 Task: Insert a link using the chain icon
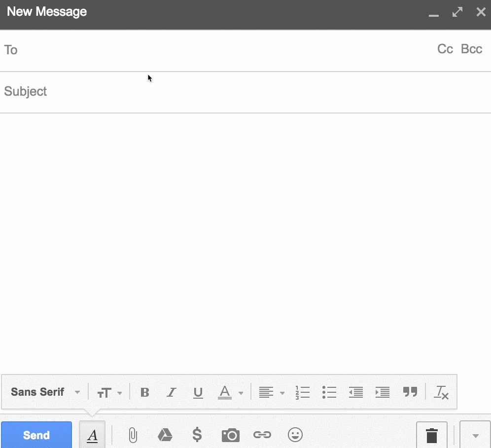tap(262, 435)
